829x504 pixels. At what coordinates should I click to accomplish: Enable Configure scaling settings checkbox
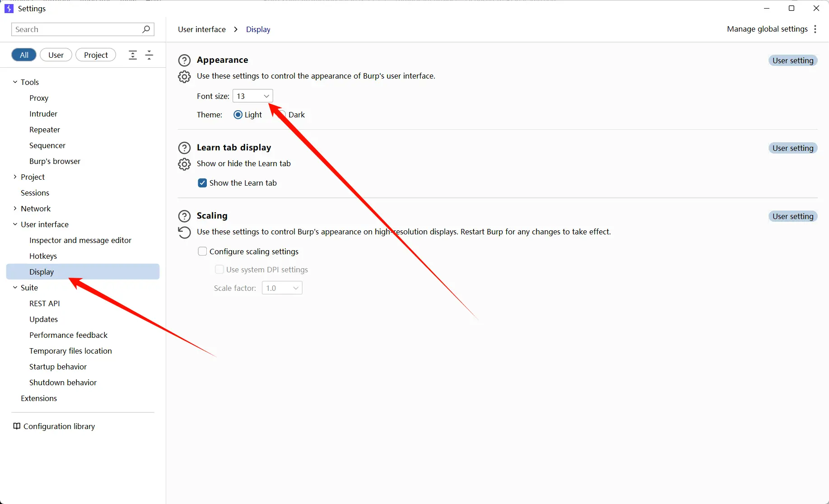pyautogui.click(x=202, y=252)
